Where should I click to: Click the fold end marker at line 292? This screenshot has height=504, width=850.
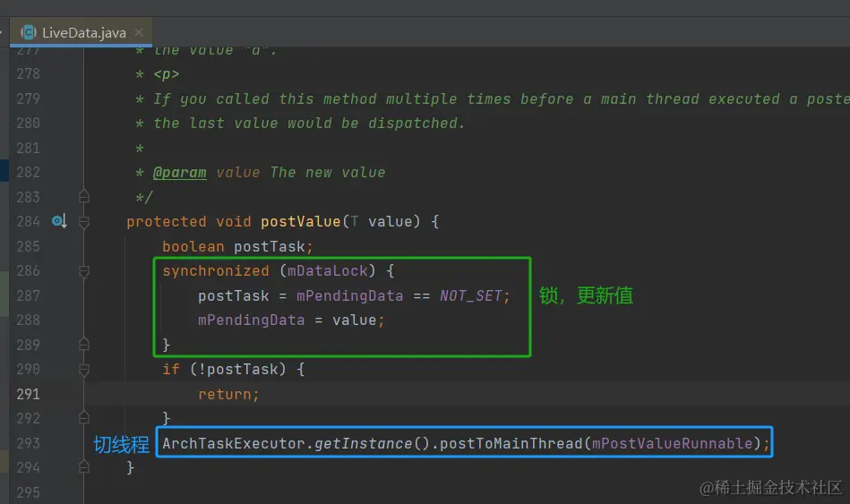(x=84, y=417)
